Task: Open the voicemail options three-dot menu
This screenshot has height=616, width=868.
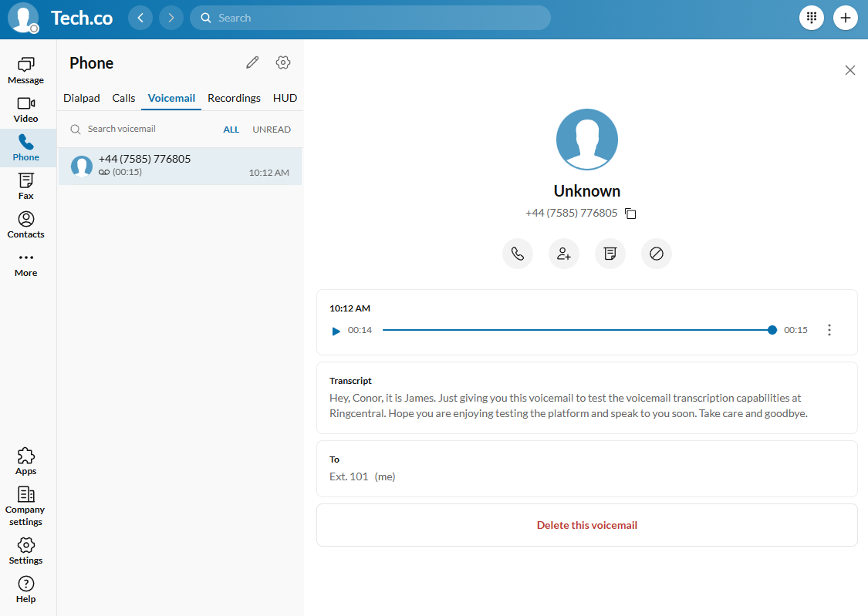Action: click(829, 330)
